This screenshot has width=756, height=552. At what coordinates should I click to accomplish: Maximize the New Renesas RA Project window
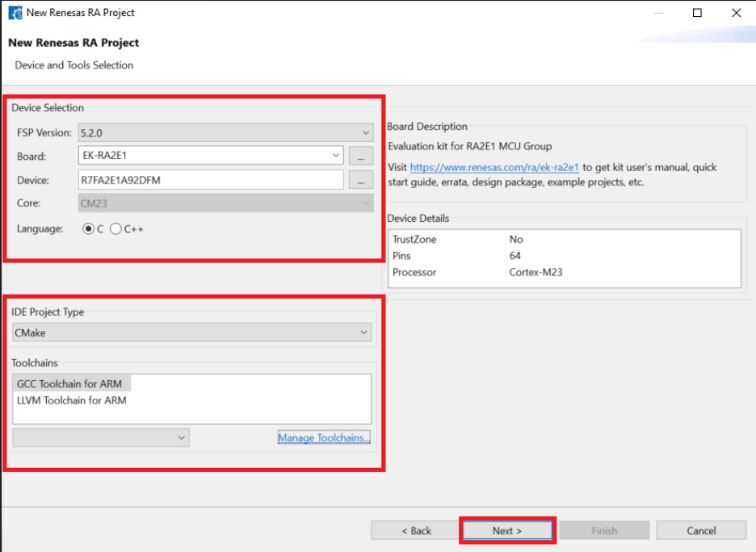(x=697, y=13)
